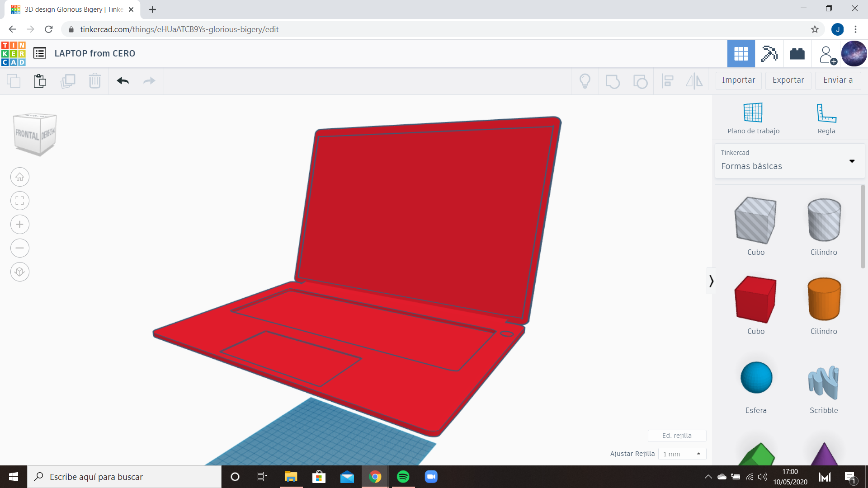Screen dimensions: 868x488
Task: Click the Mirror tool icon
Action: click(694, 81)
